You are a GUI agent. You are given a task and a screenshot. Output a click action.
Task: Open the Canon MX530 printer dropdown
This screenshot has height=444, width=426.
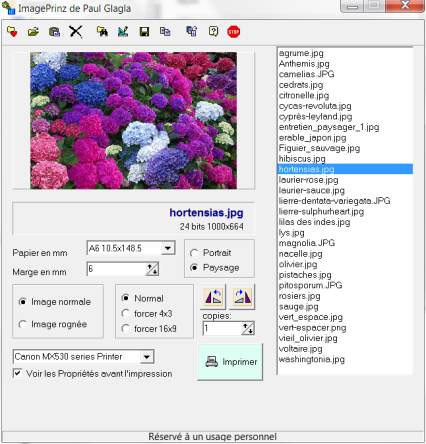point(146,357)
